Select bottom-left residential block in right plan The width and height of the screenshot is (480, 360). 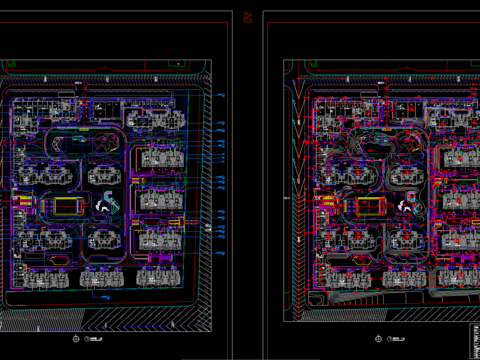348,278
